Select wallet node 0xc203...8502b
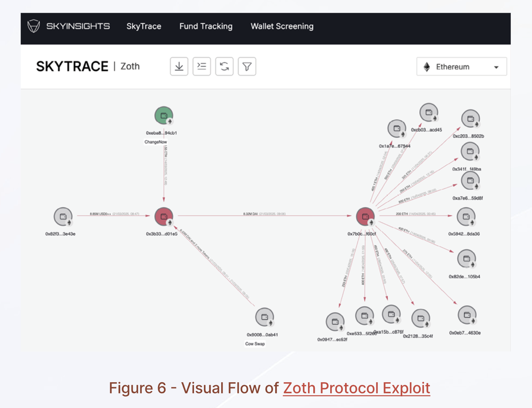The image size is (532, 408). click(x=471, y=119)
